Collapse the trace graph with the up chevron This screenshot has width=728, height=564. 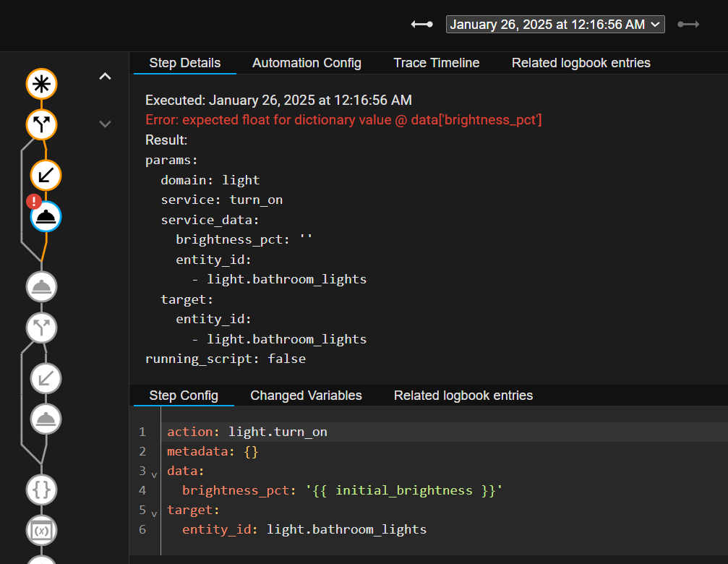105,75
